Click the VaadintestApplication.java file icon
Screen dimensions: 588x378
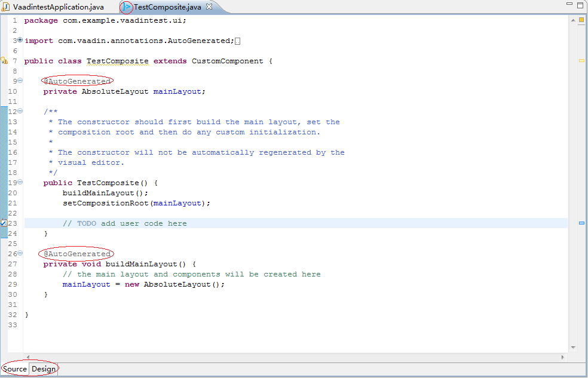(x=5, y=7)
